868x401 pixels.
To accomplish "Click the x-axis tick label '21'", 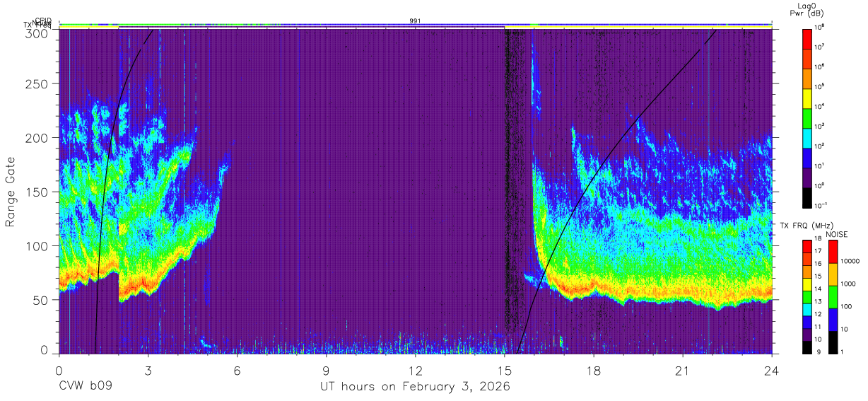I will pyautogui.click(x=682, y=370).
